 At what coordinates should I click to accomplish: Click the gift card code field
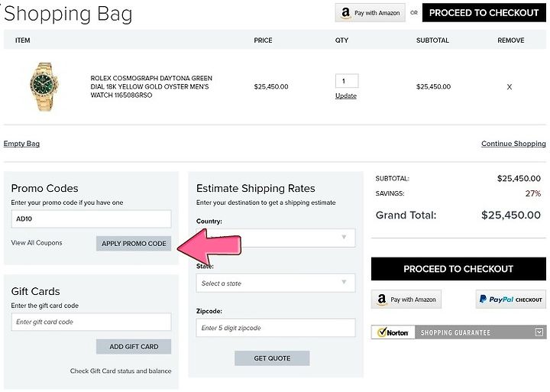tap(91, 322)
